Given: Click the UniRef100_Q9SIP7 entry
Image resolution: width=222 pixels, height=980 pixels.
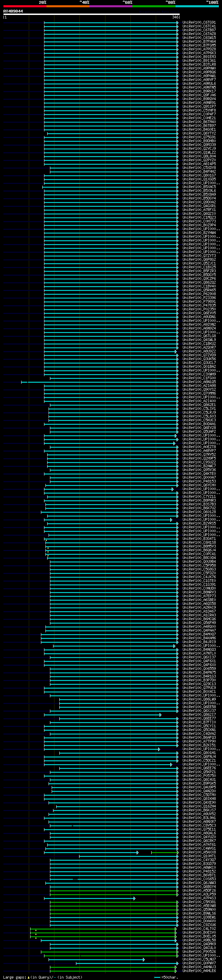Looking at the screenshot, I should coord(199,106).
